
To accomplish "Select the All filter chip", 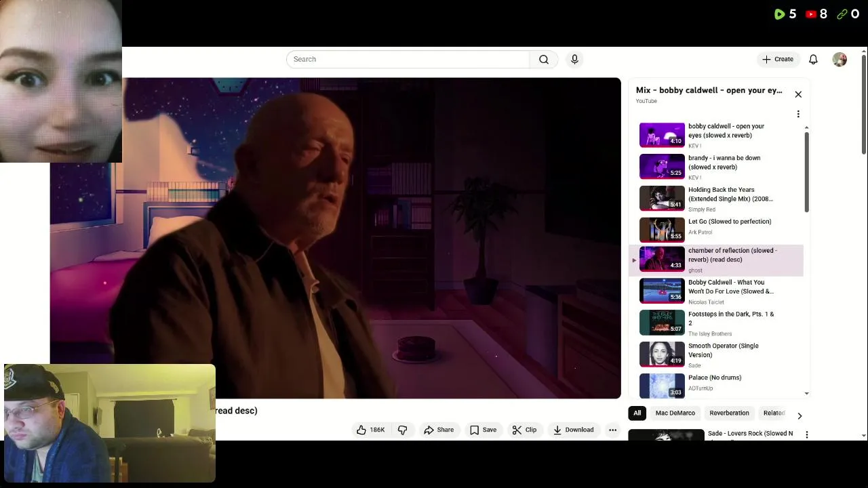I will pyautogui.click(x=637, y=413).
